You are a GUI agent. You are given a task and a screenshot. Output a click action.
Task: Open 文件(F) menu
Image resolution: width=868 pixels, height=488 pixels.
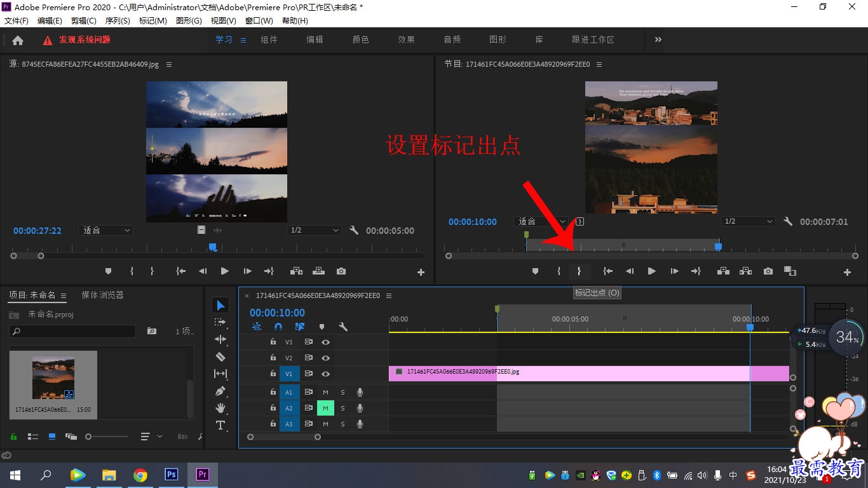[17, 21]
